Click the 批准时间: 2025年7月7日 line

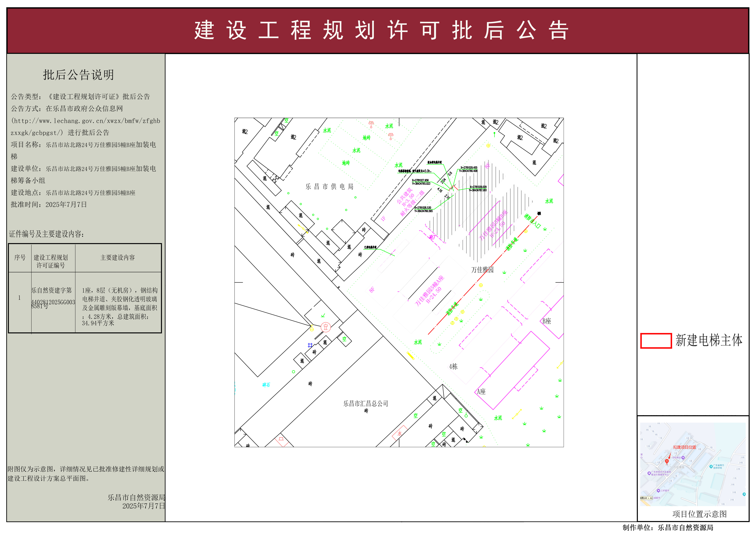click(49, 205)
